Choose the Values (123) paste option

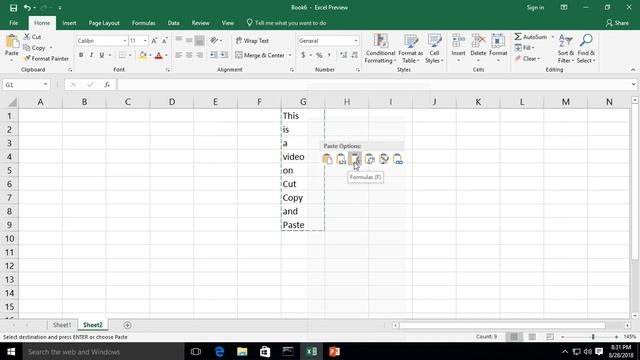(x=341, y=159)
